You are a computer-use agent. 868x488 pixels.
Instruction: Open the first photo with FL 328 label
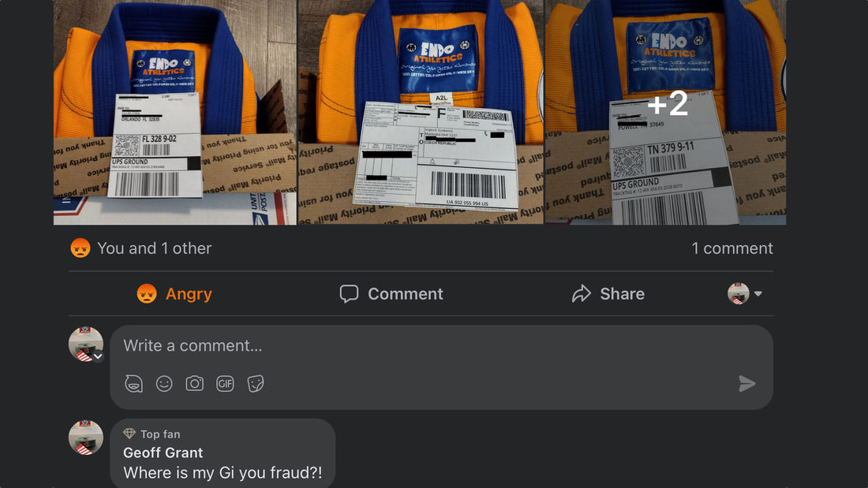click(175, 112)
